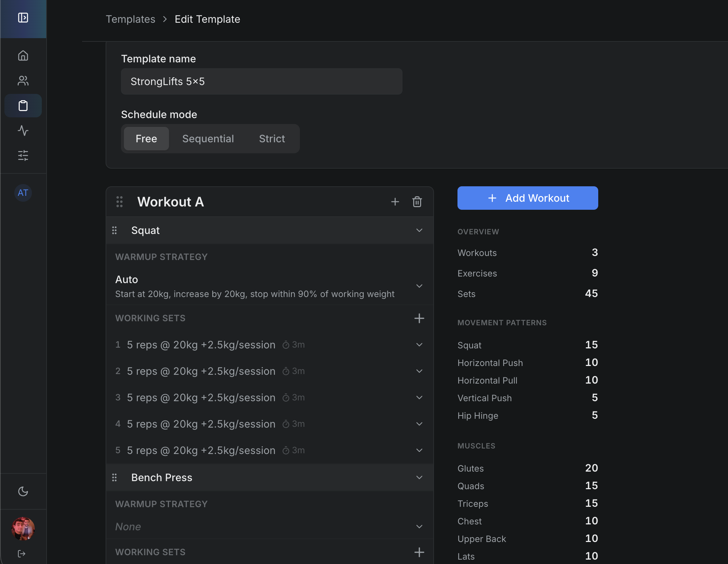Open the Clients section via people icon

[23, 81]
